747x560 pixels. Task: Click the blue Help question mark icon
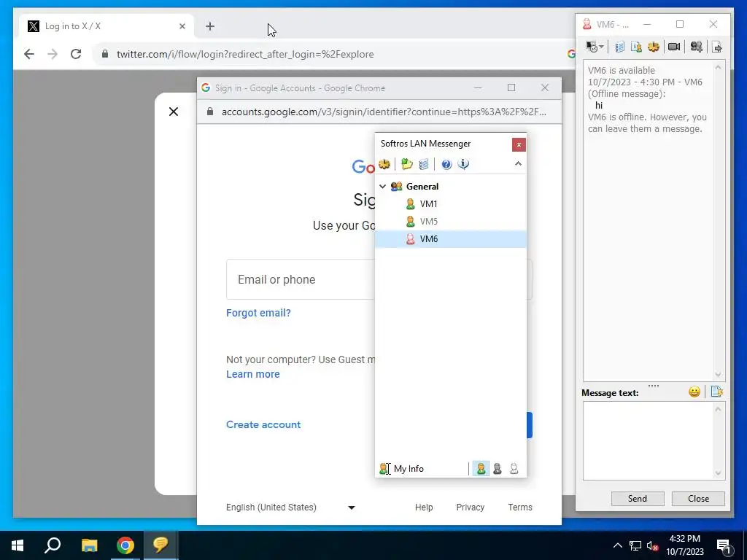pos(446,164)
